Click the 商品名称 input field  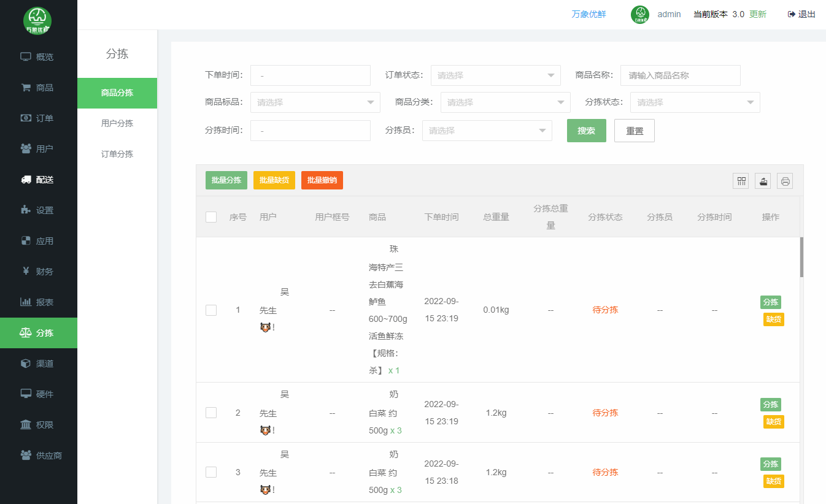(x=680, y=75)
